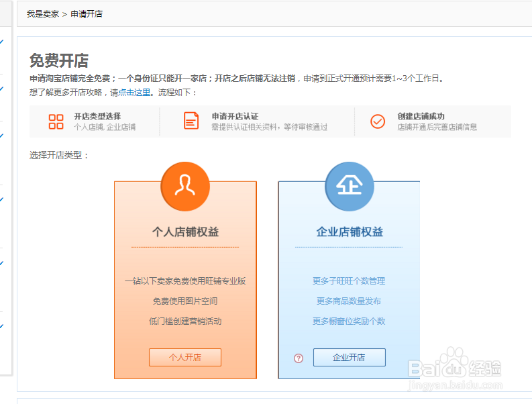The width and height of the screenshot is (532, 404).
Task: Click the 开店类型选择 grid icon
Action: pos(56,121)
